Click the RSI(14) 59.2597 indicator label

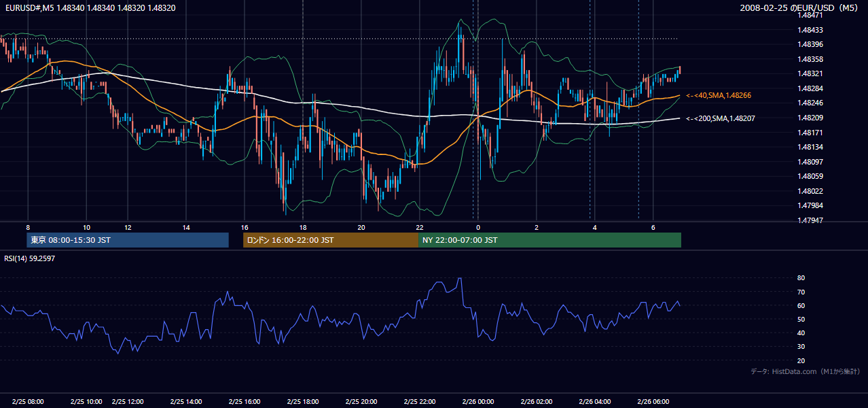(x=30, y=258)
